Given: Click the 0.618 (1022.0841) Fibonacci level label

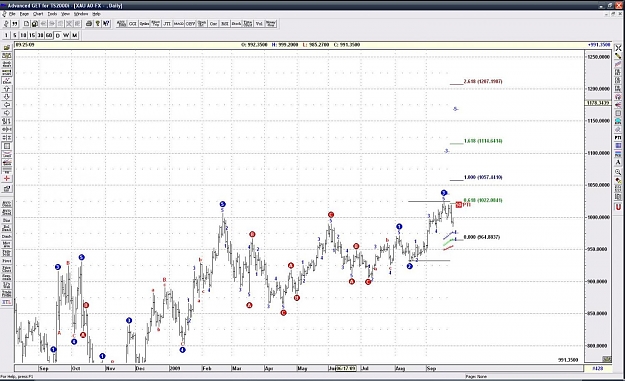Looking at the screenshot, I should pos(483,200).
